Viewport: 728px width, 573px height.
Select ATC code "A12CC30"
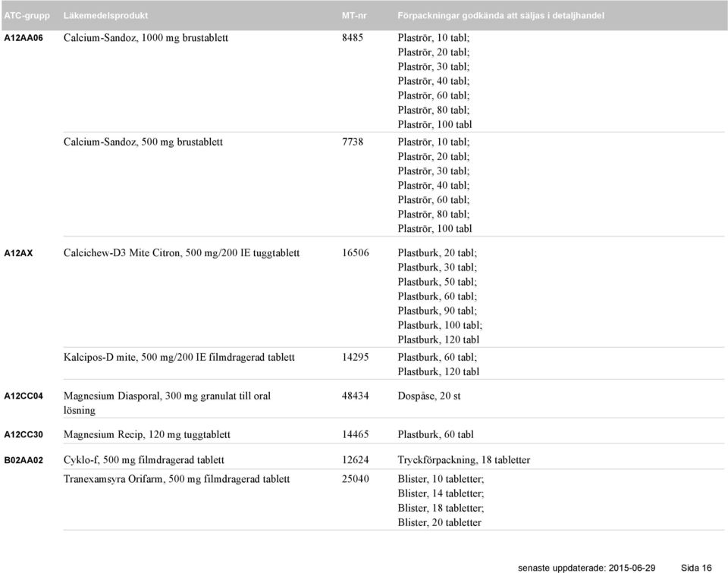click(x=24, y=435)
